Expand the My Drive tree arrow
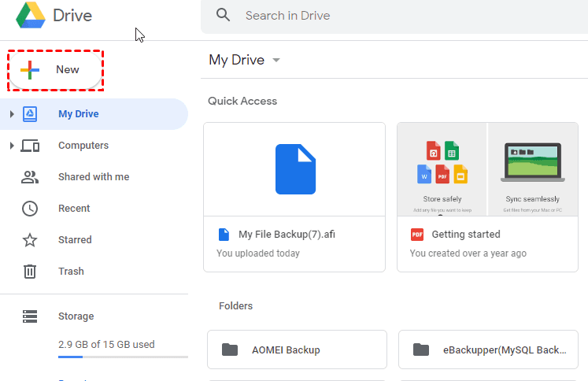Viewport: 588px width, 381px height. pos(12,114)
